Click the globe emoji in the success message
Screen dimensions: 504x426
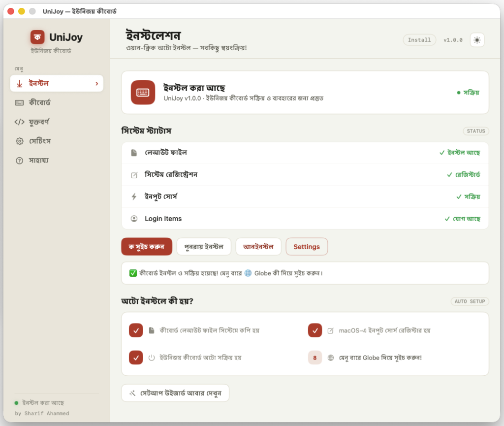248,273
